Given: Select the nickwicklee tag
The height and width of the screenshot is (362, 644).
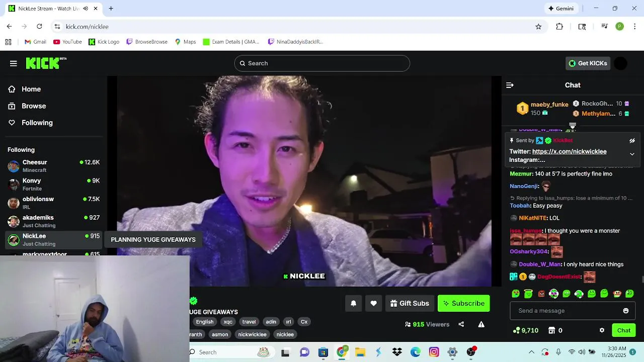Looking at the screenshot, I should coord(252,334).
